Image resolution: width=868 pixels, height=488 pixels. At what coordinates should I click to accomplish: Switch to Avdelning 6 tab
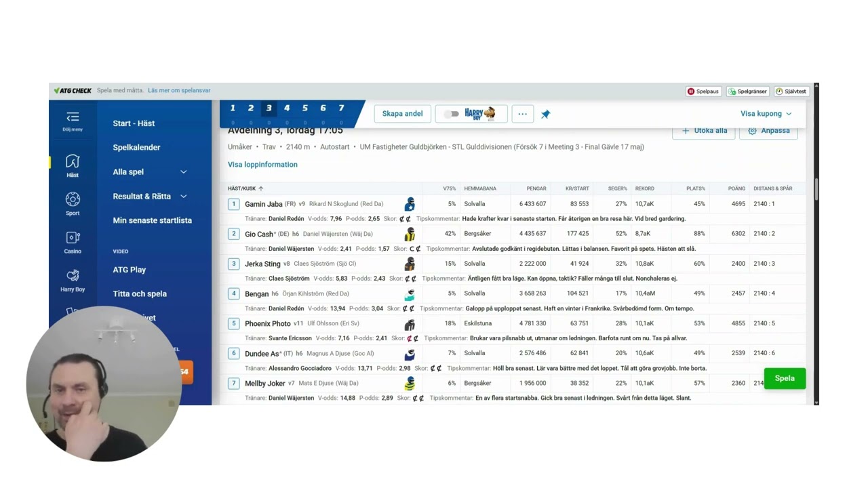pyautogui.click(x=323, y=108)
